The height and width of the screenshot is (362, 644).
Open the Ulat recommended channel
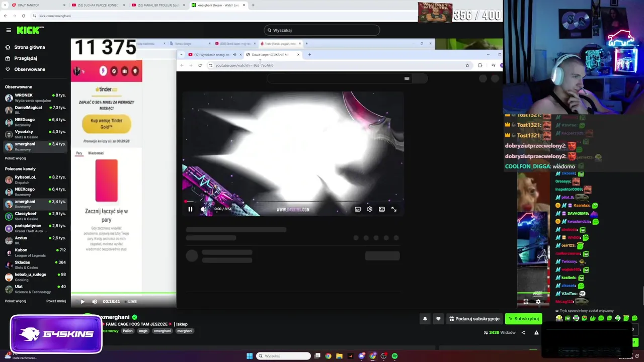click(x=35, y=289)
